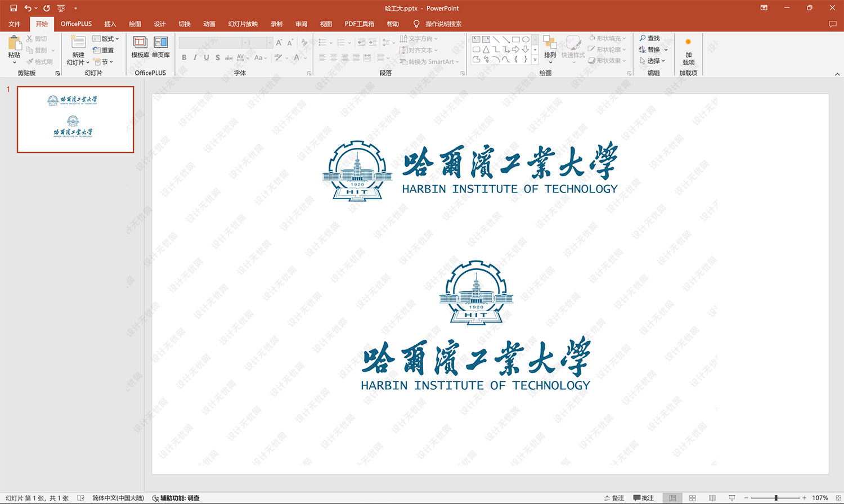The width and height of the screenshot is (844, 504).
Task: Toggle Underline formatting
Action: [x=206, y=57]
